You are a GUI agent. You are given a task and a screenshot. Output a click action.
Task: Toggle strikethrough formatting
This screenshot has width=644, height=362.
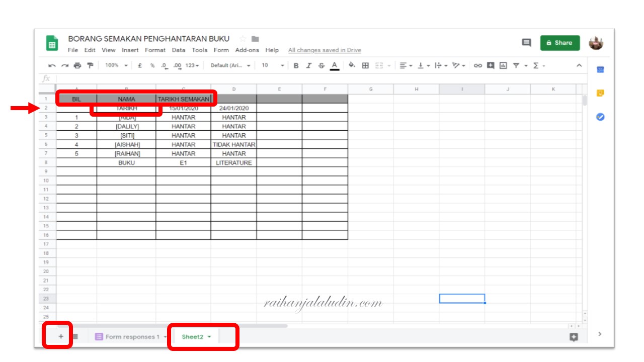coord(321,65)
